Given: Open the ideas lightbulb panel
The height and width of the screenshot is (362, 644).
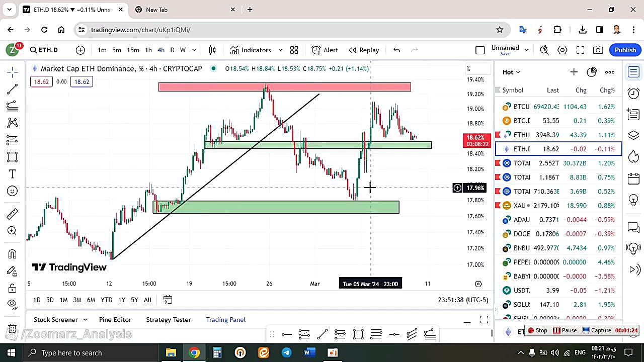Looking at the screenshot, I should (x=633, y=200).
